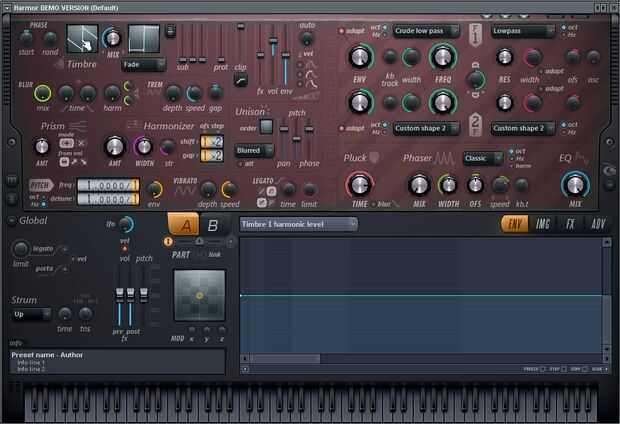
Task: Click the Global lfo knob
Action: point(126,225)
